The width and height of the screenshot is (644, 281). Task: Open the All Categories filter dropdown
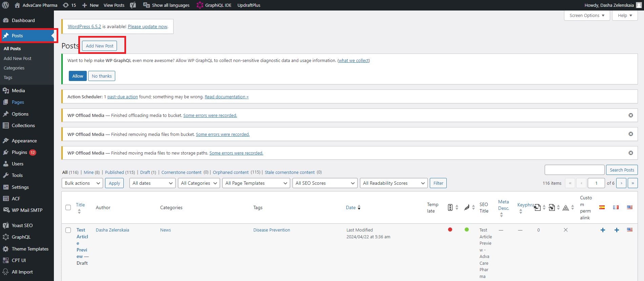(x=199, y=183)
